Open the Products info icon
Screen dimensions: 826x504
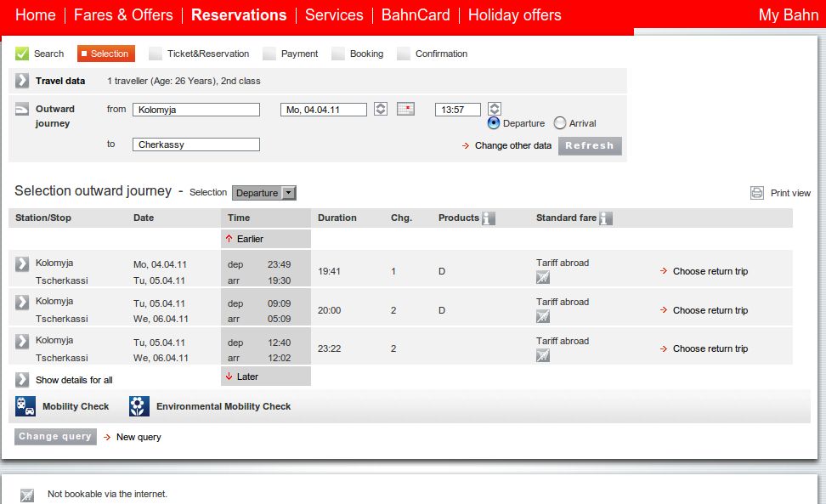[489, 218]
